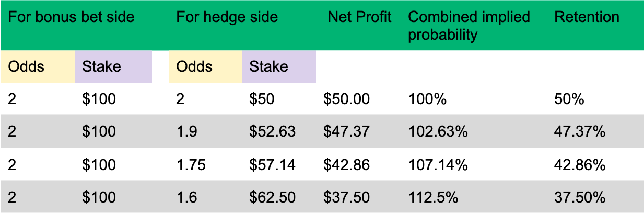This screenshot has width=644, height=213.
Task: Click the "Net Profit" column header
Action: 360,17
